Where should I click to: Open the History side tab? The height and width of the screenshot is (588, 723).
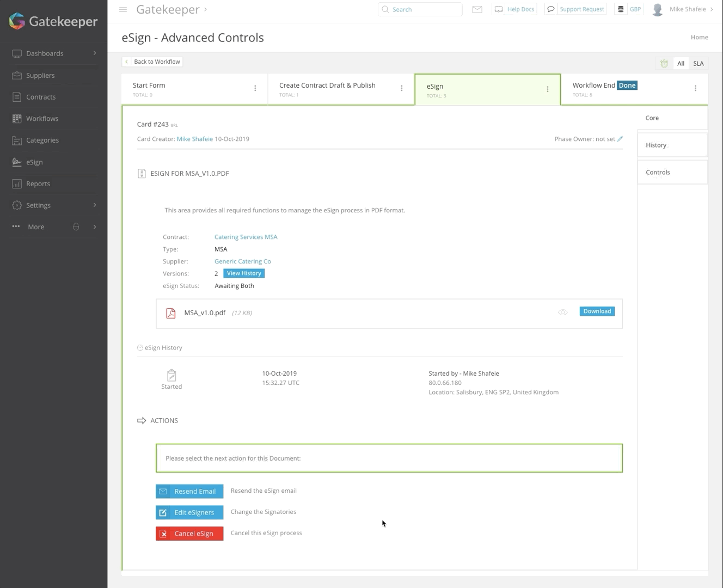pos(672,145)
